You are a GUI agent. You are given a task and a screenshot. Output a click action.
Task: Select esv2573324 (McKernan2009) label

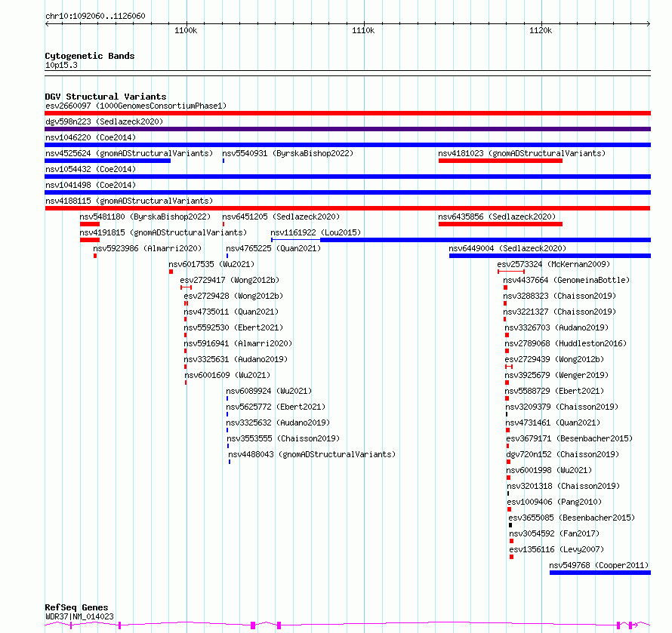coord(553,264)
